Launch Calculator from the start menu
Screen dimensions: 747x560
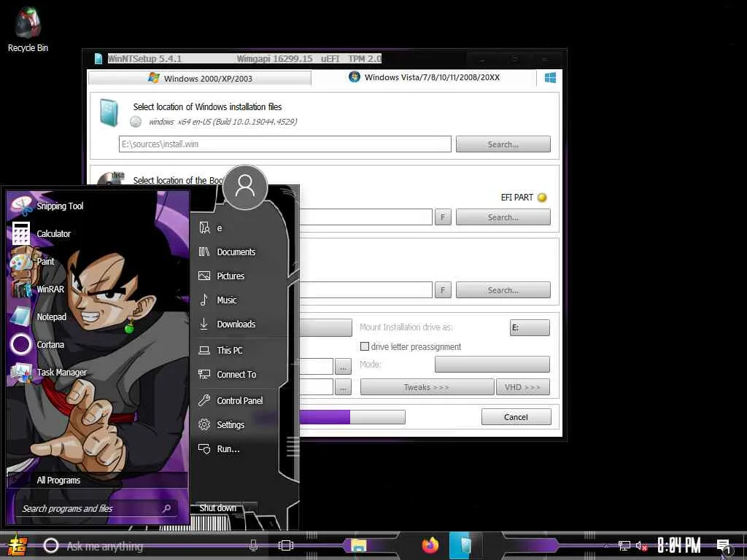41,233
